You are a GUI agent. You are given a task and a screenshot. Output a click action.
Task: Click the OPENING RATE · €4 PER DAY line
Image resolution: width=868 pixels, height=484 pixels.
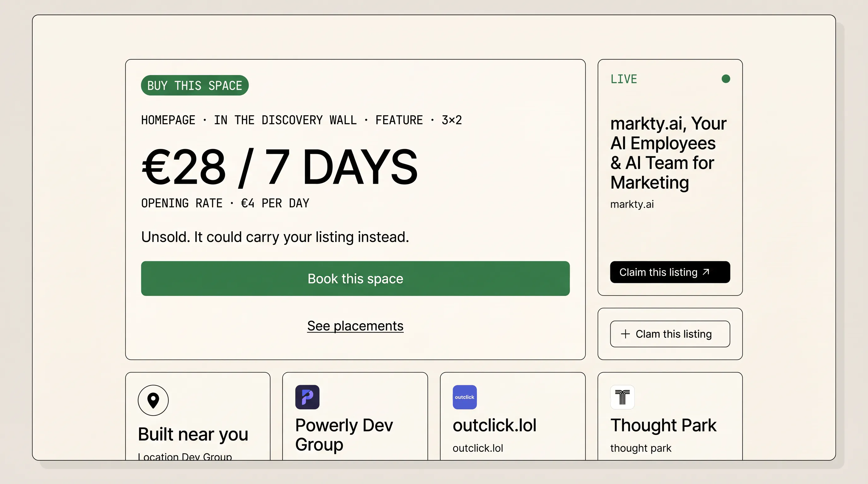(225, 203)
